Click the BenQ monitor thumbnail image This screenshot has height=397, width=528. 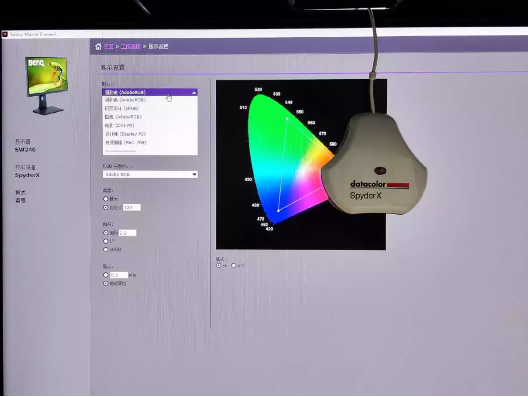47,86
